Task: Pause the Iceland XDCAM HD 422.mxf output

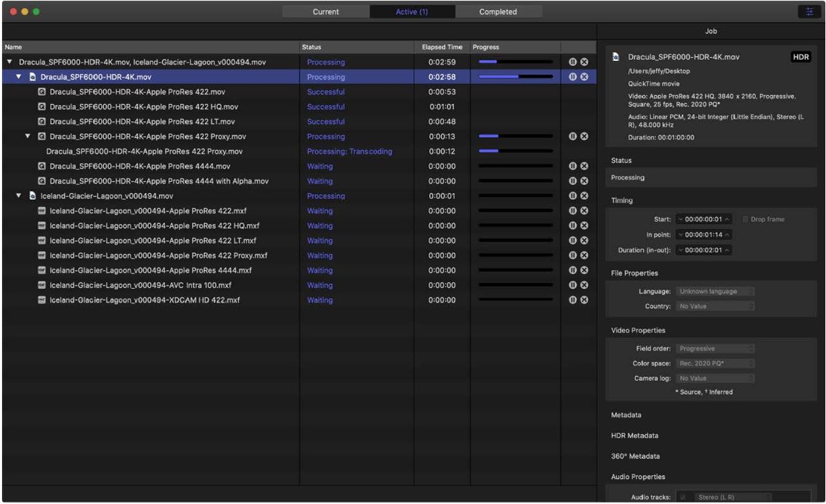Action: click(x=573, y=300)
